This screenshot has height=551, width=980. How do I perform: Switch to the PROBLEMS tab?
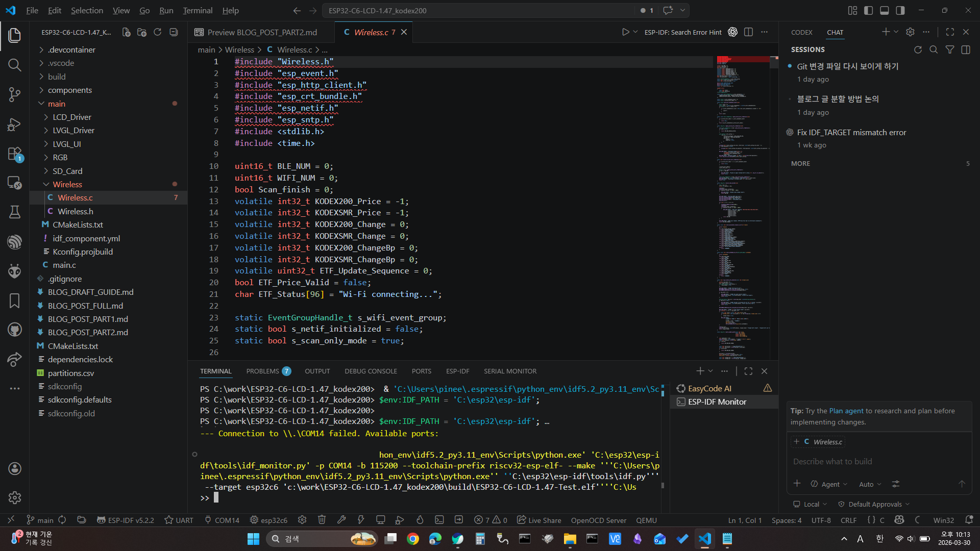pos(262,371)
